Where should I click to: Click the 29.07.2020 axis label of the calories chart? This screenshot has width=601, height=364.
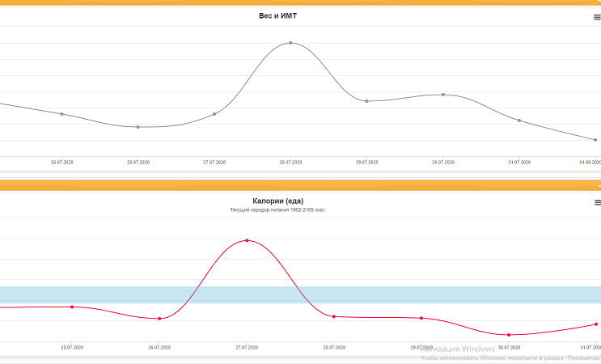(421, 348)
